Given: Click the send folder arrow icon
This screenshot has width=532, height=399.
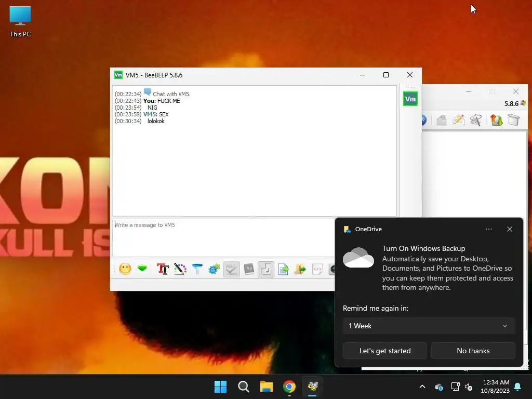Looking at the screenshot, I should point(300,269).
